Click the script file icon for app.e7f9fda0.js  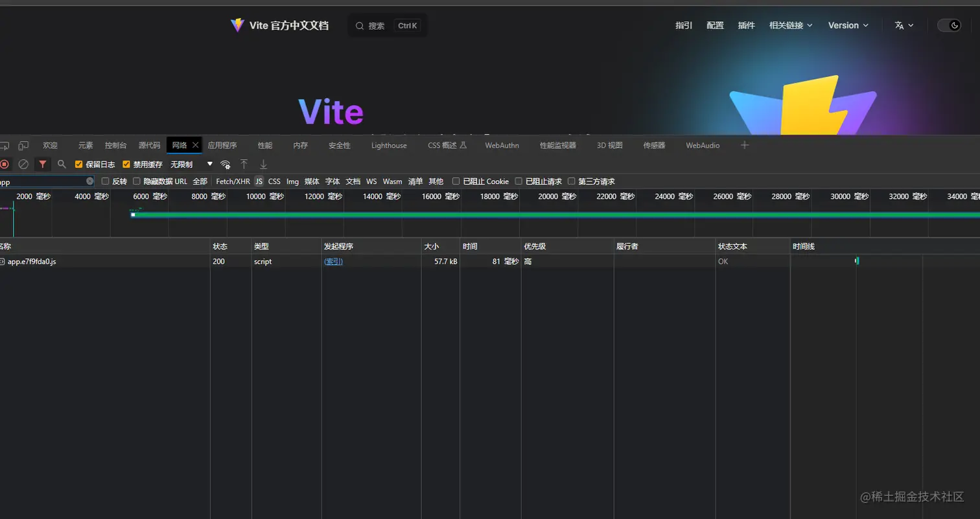point(2,262)
